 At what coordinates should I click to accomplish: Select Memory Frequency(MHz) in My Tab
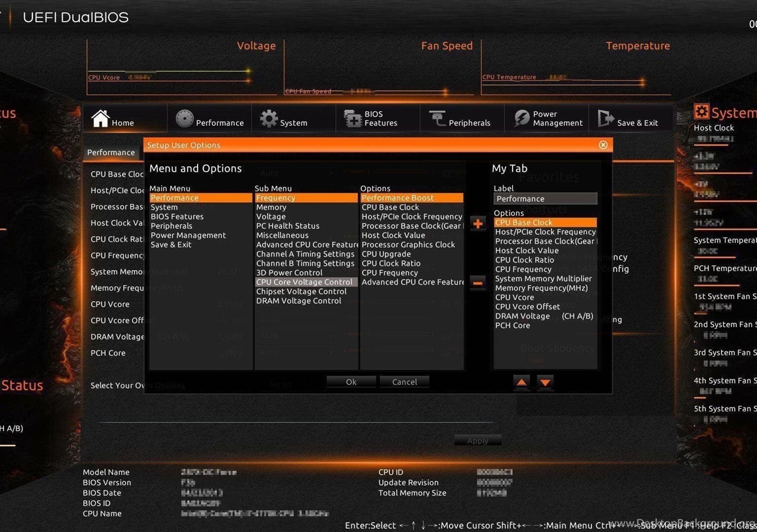point(545,288)
